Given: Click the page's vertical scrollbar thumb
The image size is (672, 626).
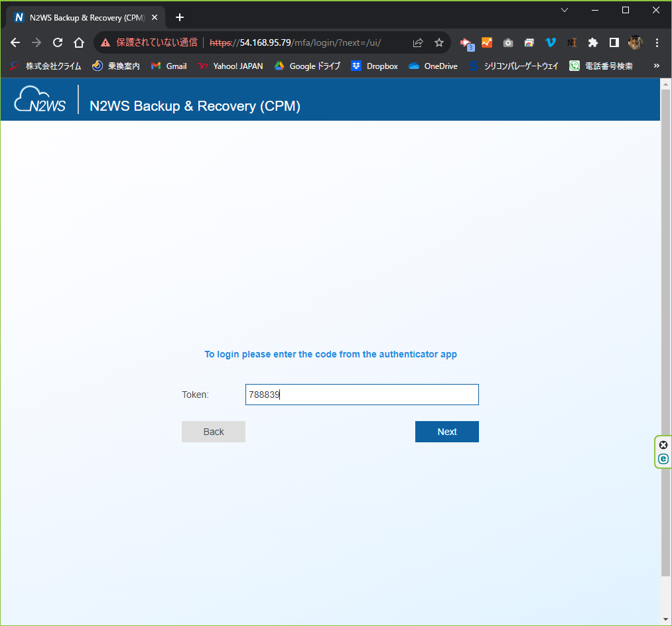Looking at the screenshot, I should pos(665,332).
